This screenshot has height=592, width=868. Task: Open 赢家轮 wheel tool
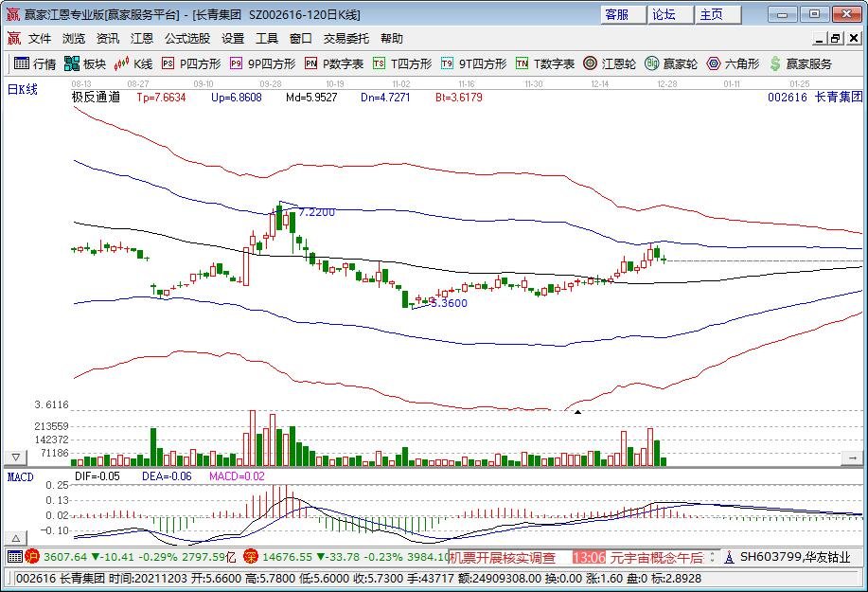point(671,63)
